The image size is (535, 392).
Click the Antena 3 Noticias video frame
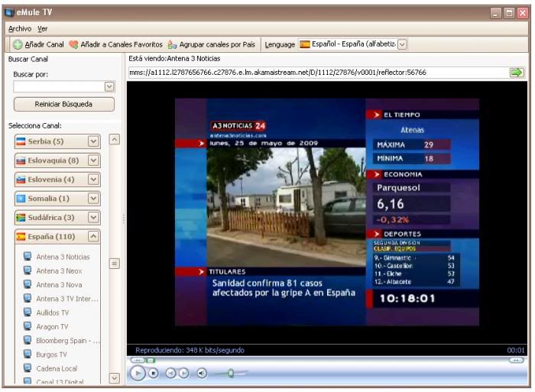click(x=327, y=212)
